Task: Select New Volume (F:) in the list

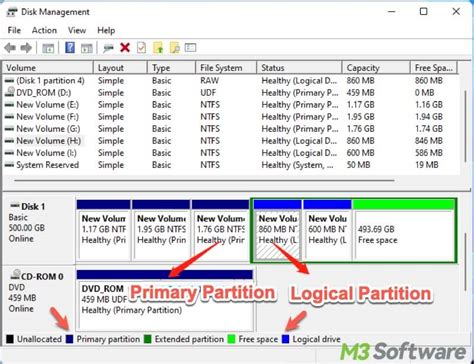Action: click(231, 117)
